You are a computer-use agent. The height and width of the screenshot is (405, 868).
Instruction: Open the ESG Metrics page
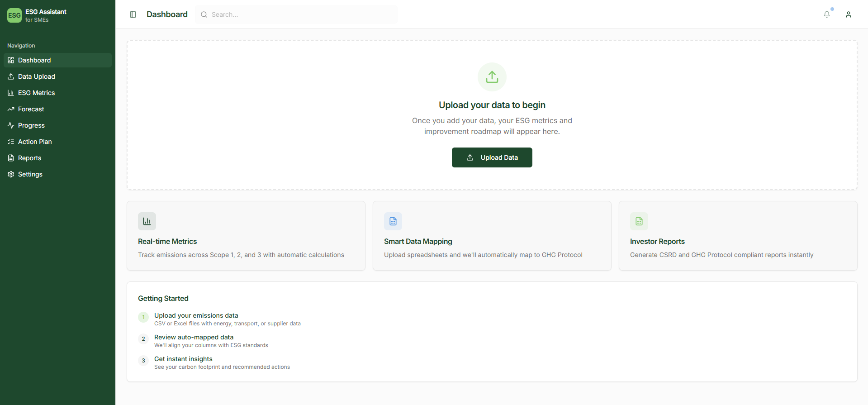pyautogui.click(x=57, y=93)
